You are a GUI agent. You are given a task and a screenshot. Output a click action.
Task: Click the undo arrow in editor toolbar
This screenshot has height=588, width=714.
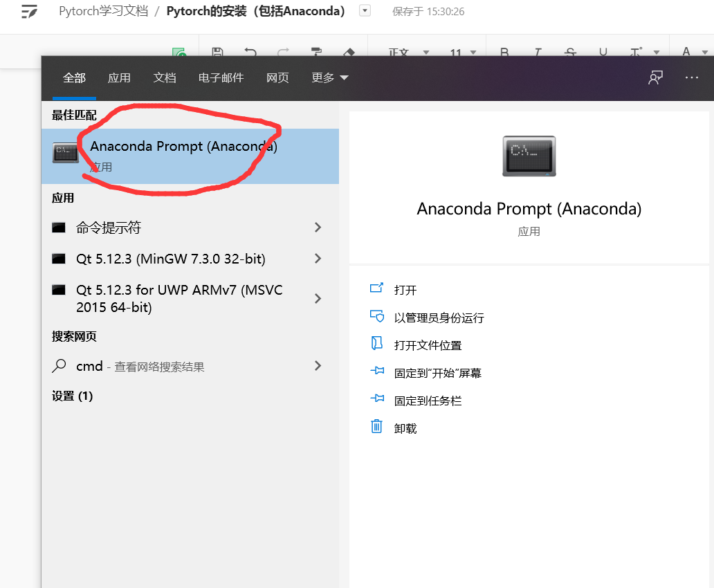[x=250, y=52]
